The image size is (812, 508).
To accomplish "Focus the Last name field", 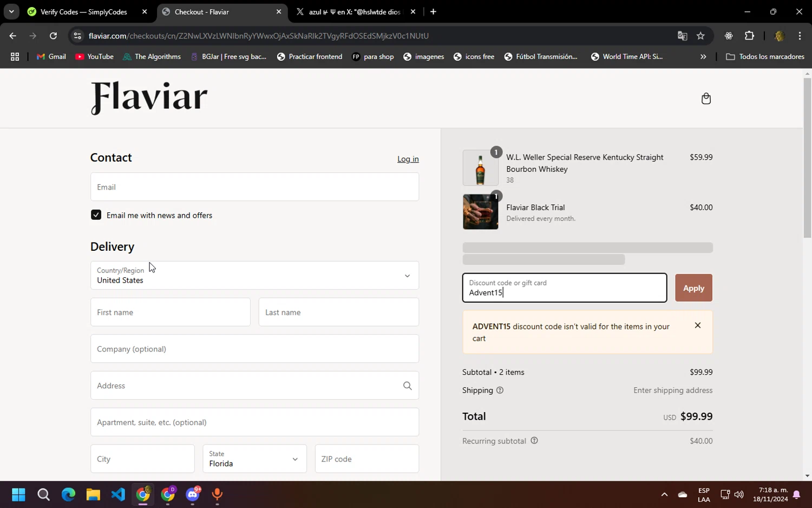I will [x=339, y=312].
